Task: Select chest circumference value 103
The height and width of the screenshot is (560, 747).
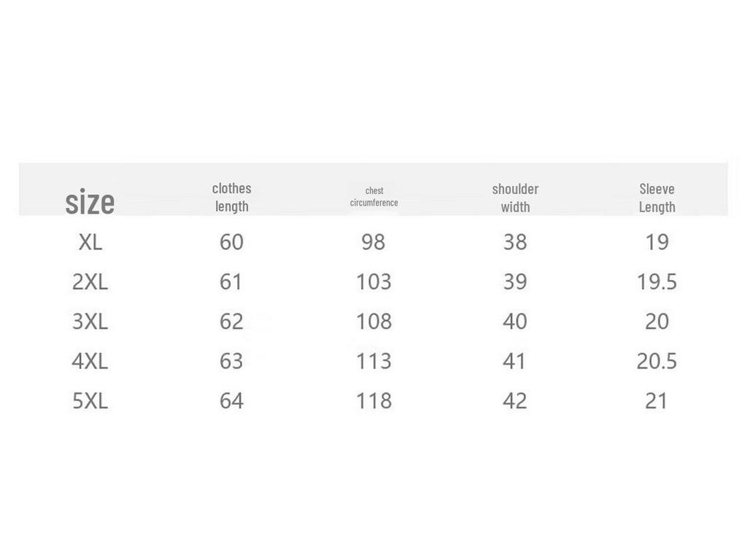Action: pyautogui.click(x=373, y=281)
